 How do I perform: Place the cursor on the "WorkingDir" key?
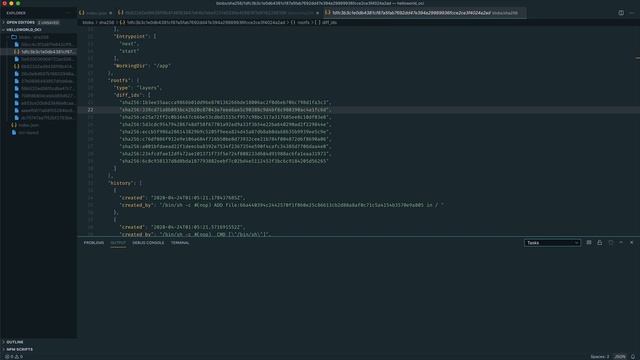point(130,66)
